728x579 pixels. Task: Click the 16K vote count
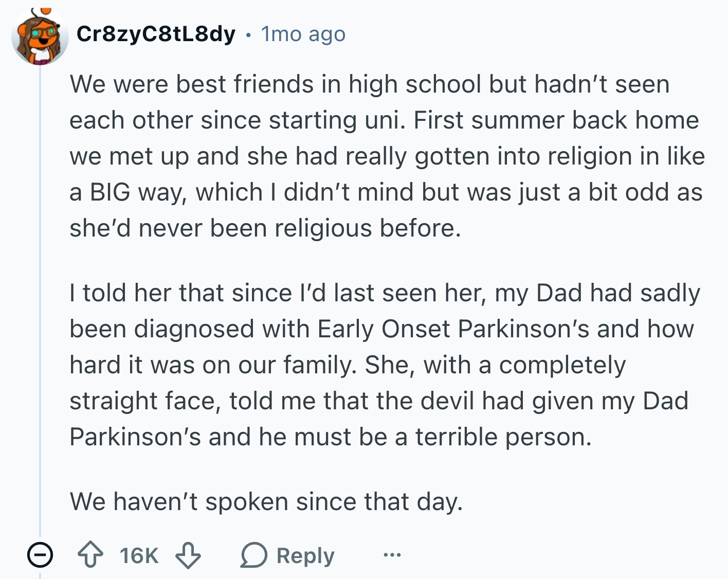[139, 555]
